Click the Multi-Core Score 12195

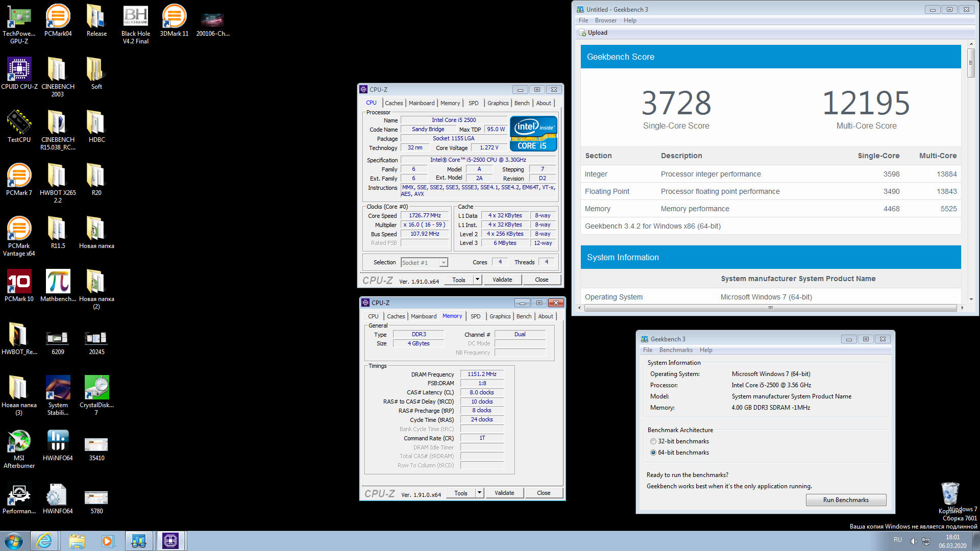tap(866, 103)
